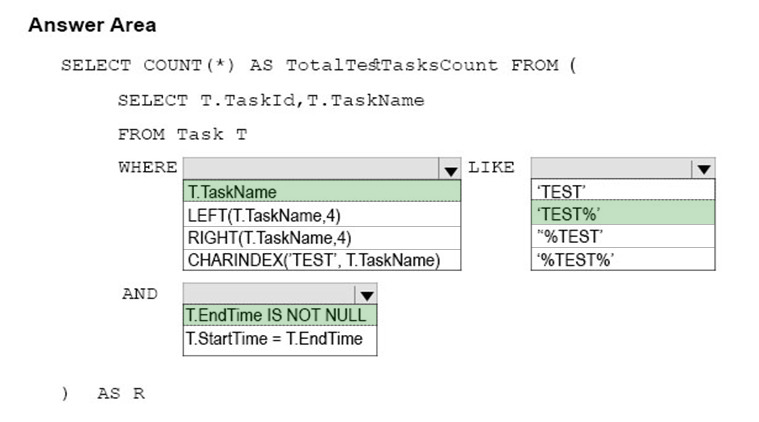Click the closing ) AS R text

pos(103,393)
